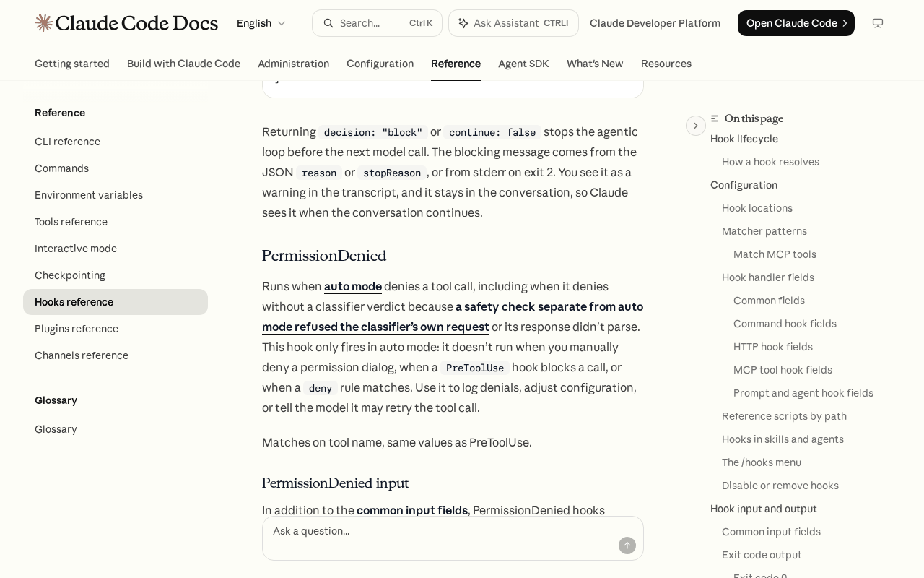Toggle the theme with the monitor icon
The width and height of the screenshot is (924, 578).
point(878,23)
